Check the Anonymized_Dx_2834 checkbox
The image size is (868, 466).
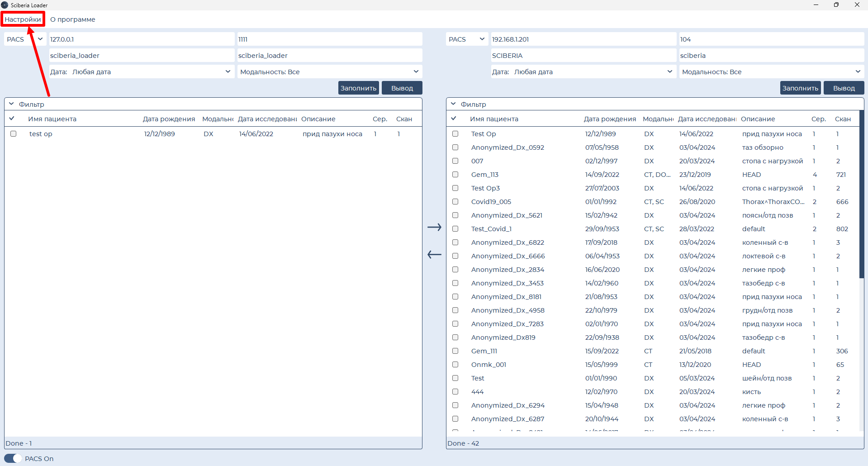(455, 270)
